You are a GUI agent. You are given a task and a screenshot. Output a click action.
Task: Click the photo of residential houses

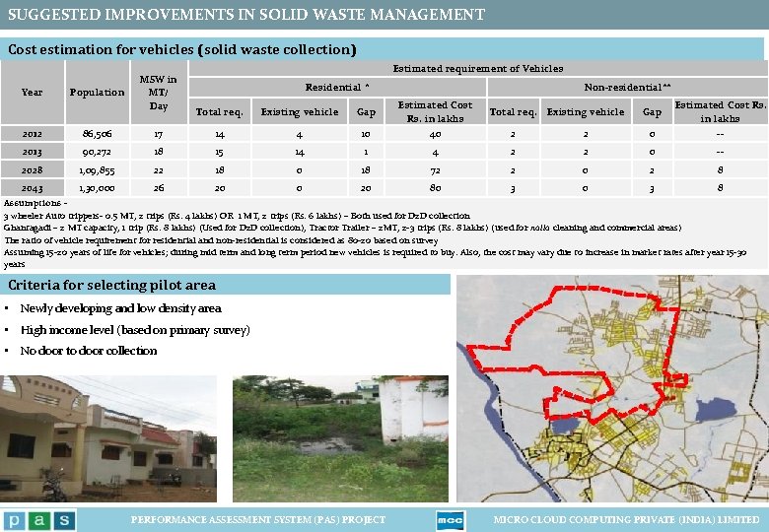107,438
